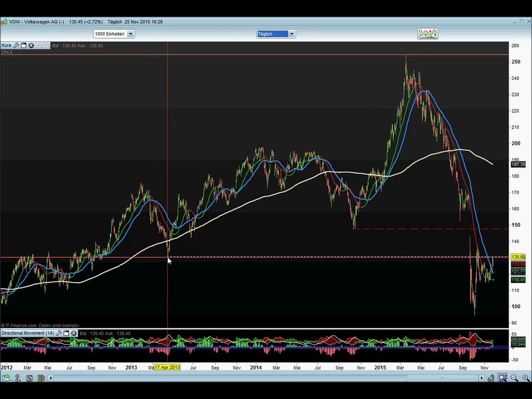Click chart settings wrench-candle icon bottom right
The width and height of the screenshot is (532, 399).
pyautogui.click(x=490, y=377)
